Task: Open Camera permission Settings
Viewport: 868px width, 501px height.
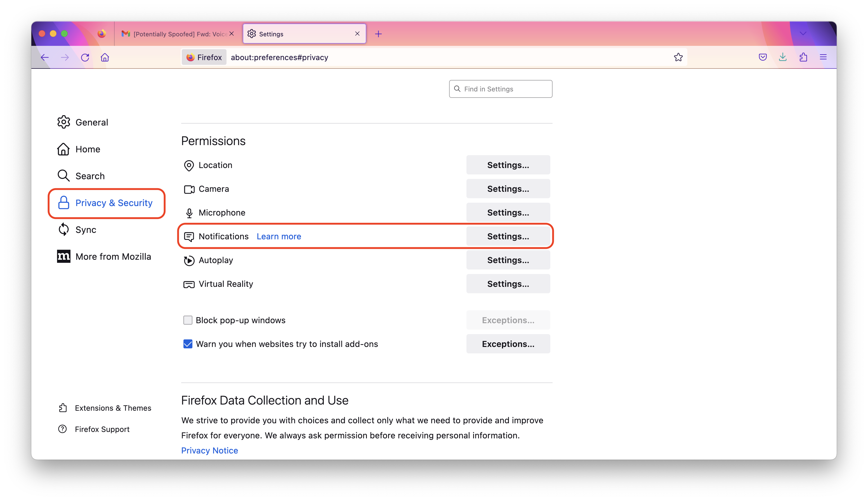Action: tap(508, 189)
